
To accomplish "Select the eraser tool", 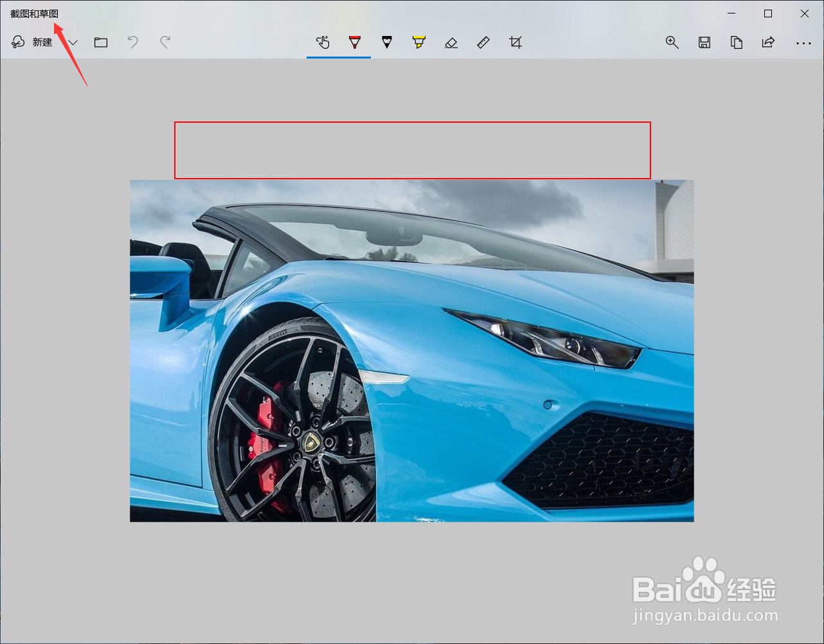I will coord(451,42).
